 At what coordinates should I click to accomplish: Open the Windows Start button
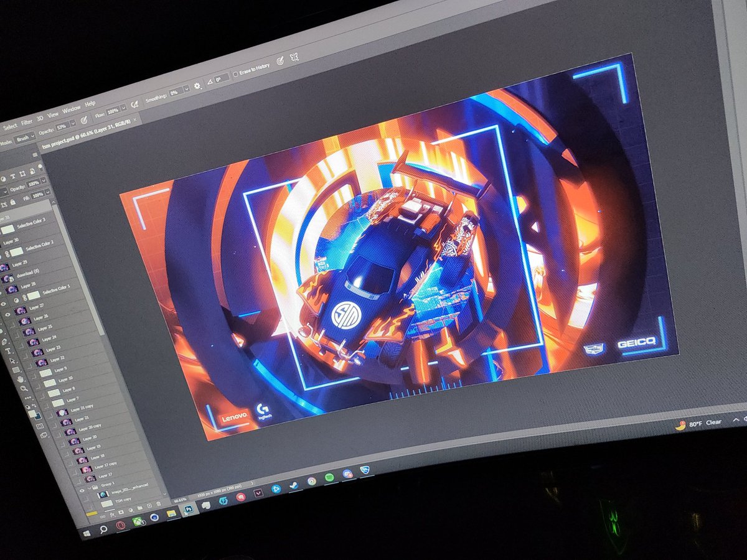point(87,533)
